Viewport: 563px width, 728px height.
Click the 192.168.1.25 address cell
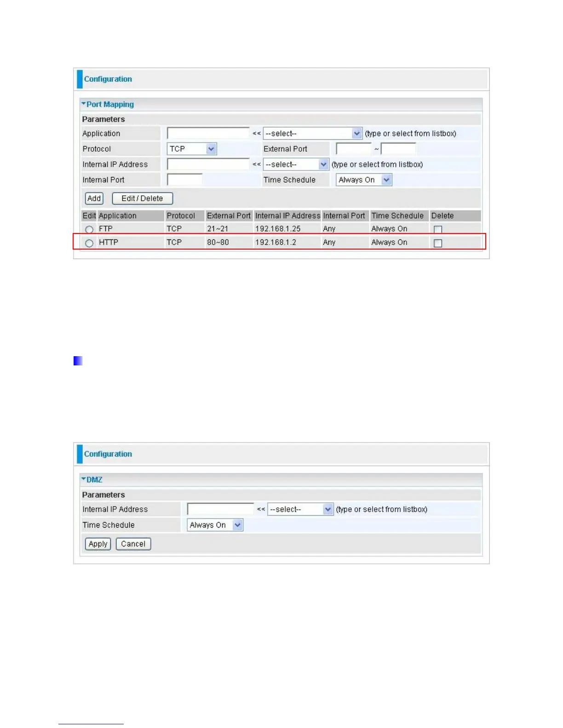click(278, 229)
